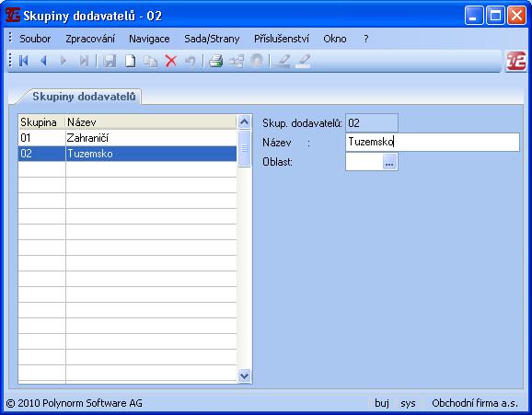Open the Zpracování menu
The image size is (532, 415).
90,39
